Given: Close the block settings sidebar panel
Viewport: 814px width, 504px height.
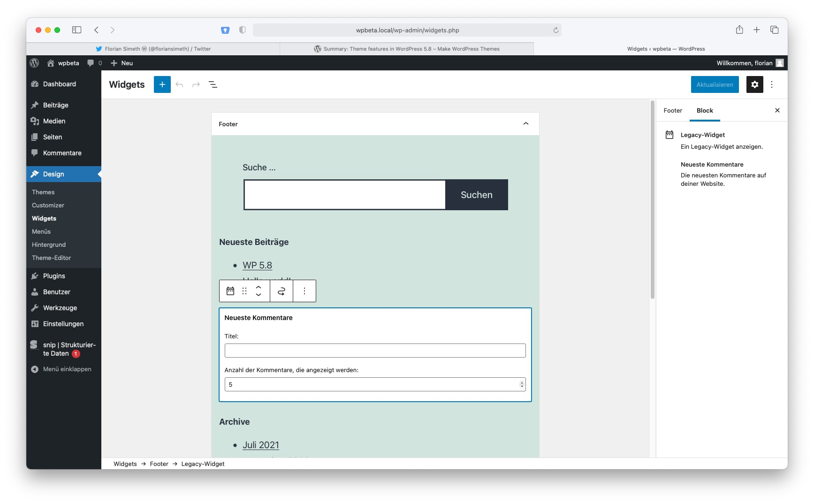Looking at the screenshot, I should point(777,111).
